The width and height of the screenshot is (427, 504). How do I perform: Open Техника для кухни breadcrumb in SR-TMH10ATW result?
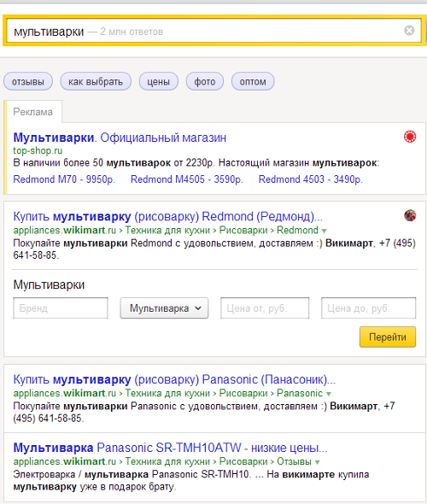167,462
